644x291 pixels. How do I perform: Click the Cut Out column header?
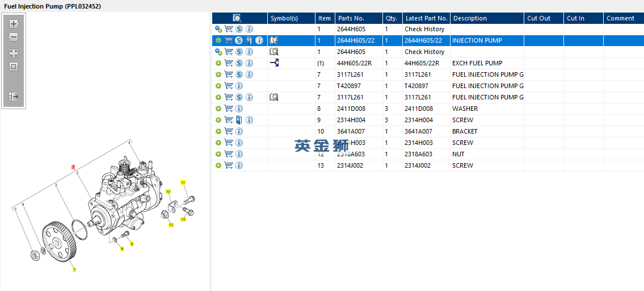pyautogui.click(x=544, y=18)
